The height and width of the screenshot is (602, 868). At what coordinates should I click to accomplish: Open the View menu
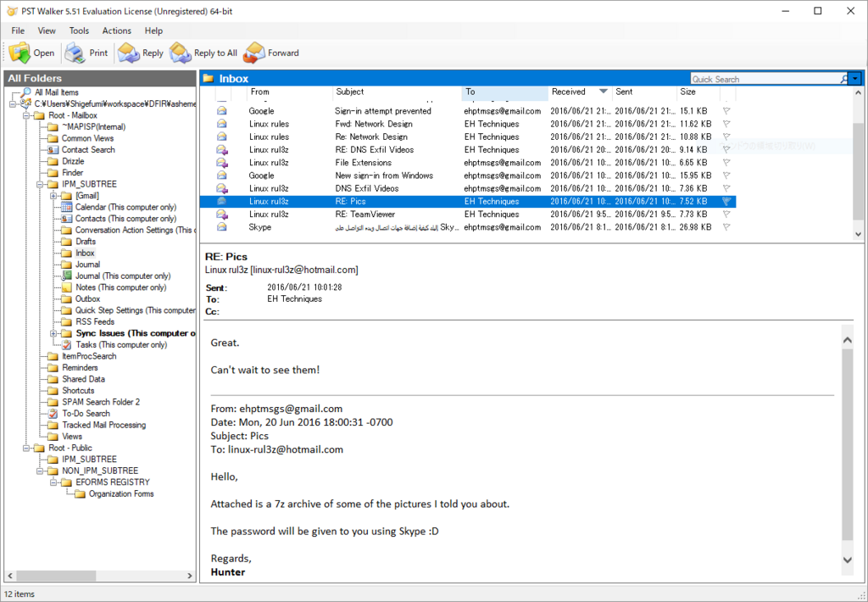point(47,31)
